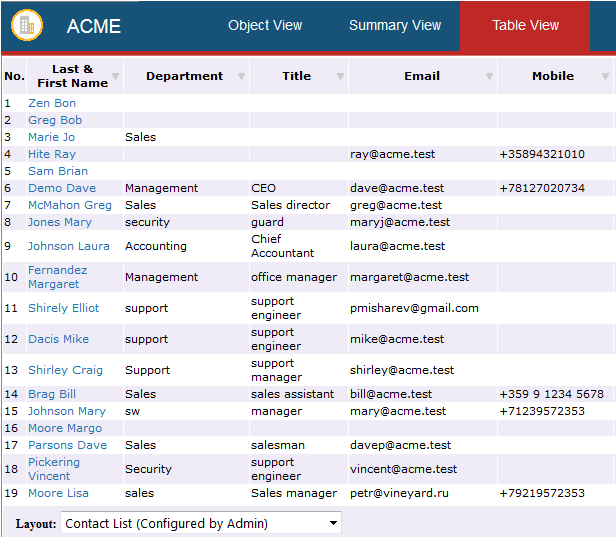Click the ACME title text

(x=94, y=26)
